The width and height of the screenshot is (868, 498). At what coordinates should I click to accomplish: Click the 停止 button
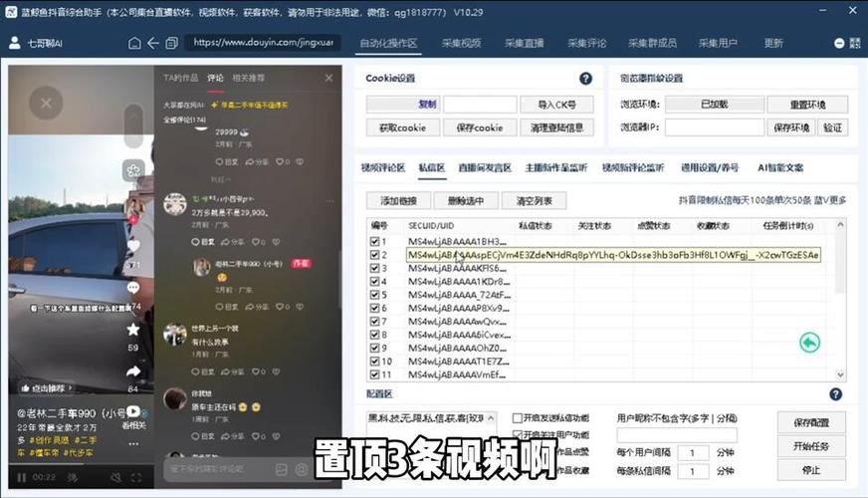click(x=811, y=470)
